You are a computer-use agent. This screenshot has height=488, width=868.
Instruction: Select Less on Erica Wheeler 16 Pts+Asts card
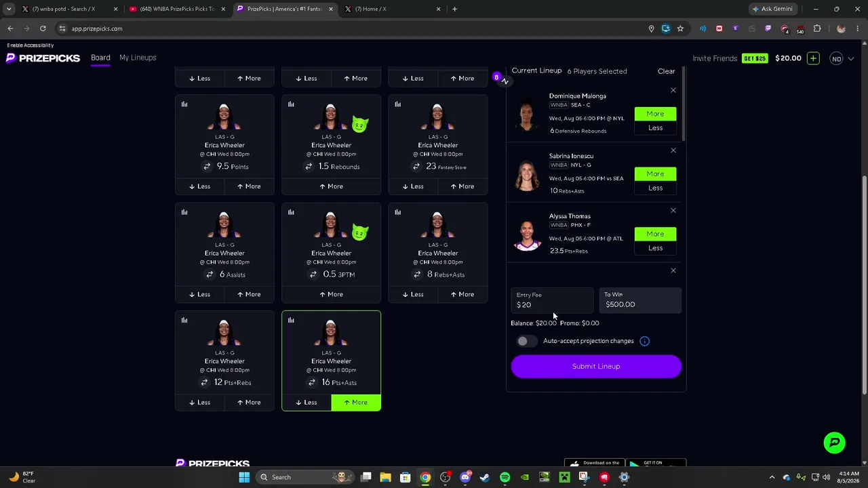point(307,403)
